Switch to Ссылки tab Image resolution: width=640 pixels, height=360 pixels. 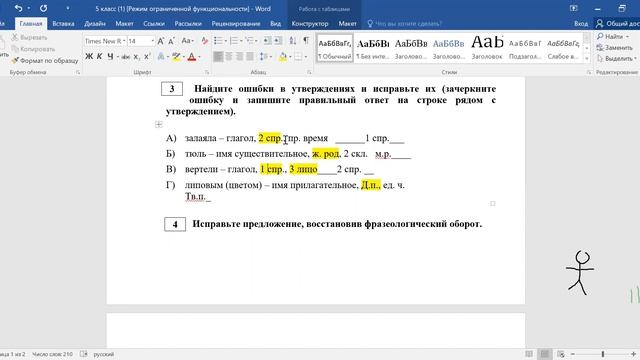pos(154,24)
